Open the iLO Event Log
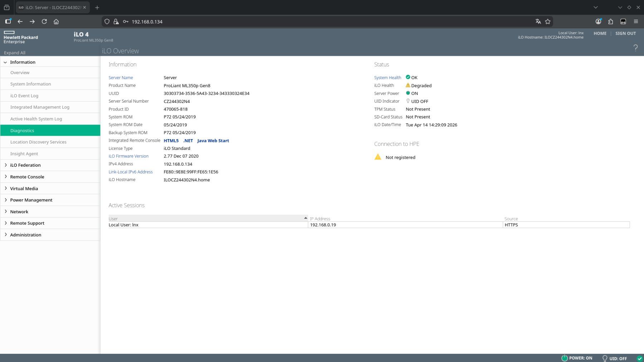This screenshot has height=362, width=644. pos(50,96)
